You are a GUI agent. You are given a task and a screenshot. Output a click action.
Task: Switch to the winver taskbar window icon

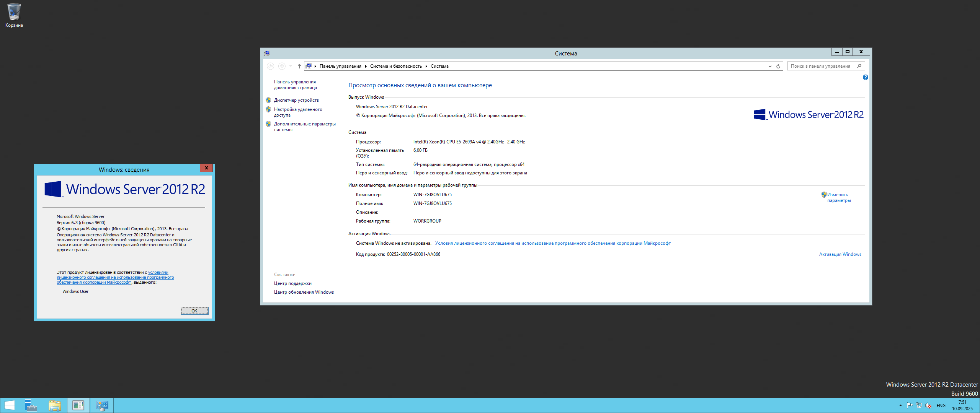tap(78, 405)
